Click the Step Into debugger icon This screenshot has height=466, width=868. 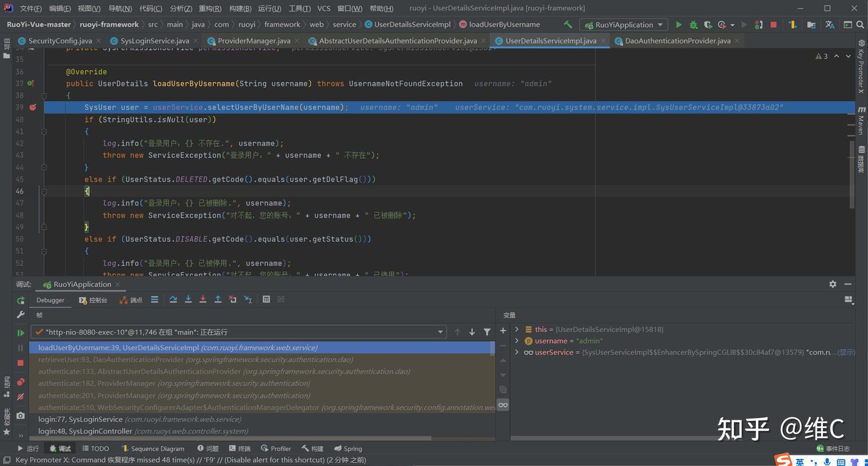pyautogui.click(x=188, y=300)
